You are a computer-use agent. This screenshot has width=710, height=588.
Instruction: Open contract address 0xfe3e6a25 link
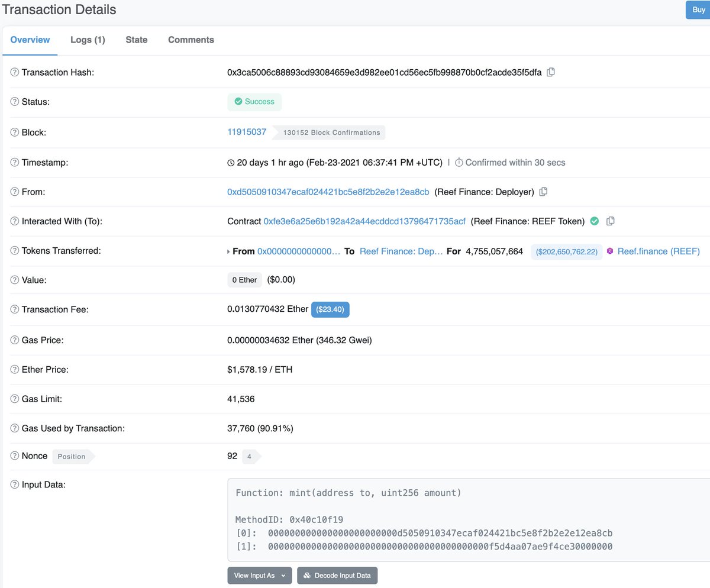[x=364, y=221]
